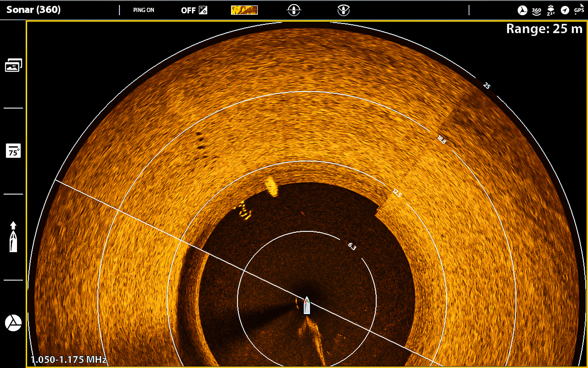Open the Humminbird home icon in sidebar
The width and height of the screenshot is (588, 368).
point(13,323)
